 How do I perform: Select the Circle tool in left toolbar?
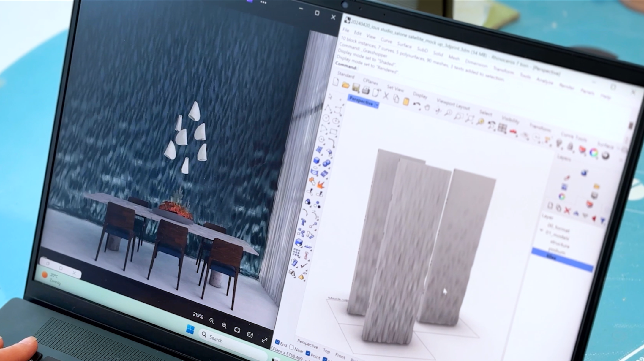click(326, 118)
